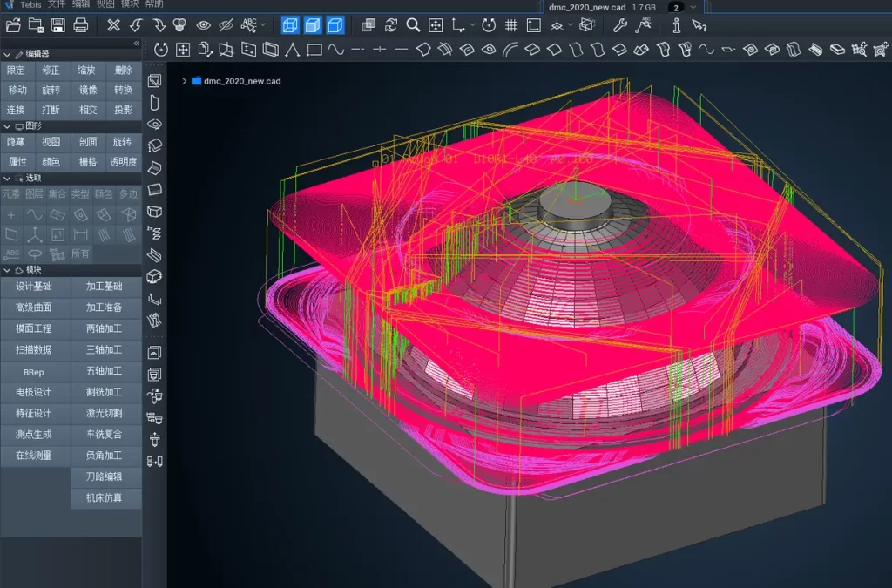Click the rotate view icon in the top toolbar
Viewport: 892px width, 588px height.
489,25
